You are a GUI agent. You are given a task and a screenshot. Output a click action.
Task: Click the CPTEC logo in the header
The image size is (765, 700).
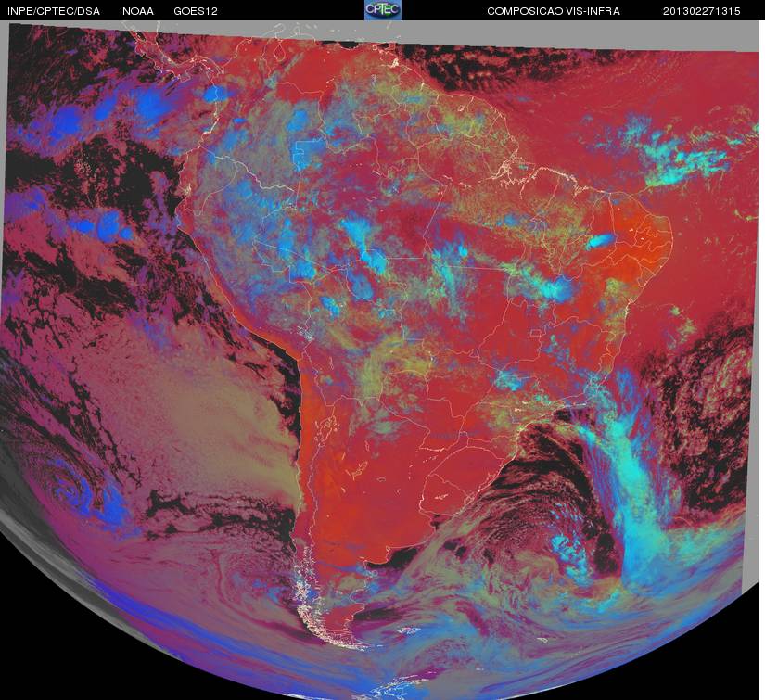[383, 10]
